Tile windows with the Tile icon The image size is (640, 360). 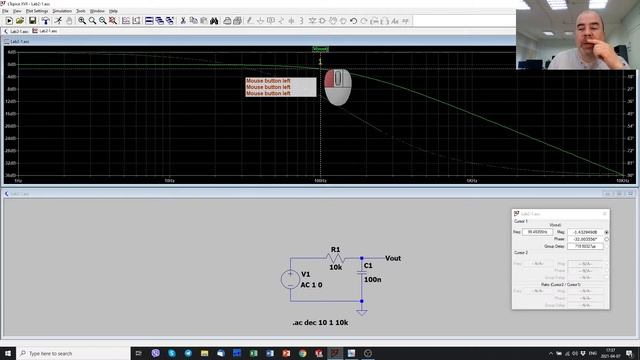149,20
